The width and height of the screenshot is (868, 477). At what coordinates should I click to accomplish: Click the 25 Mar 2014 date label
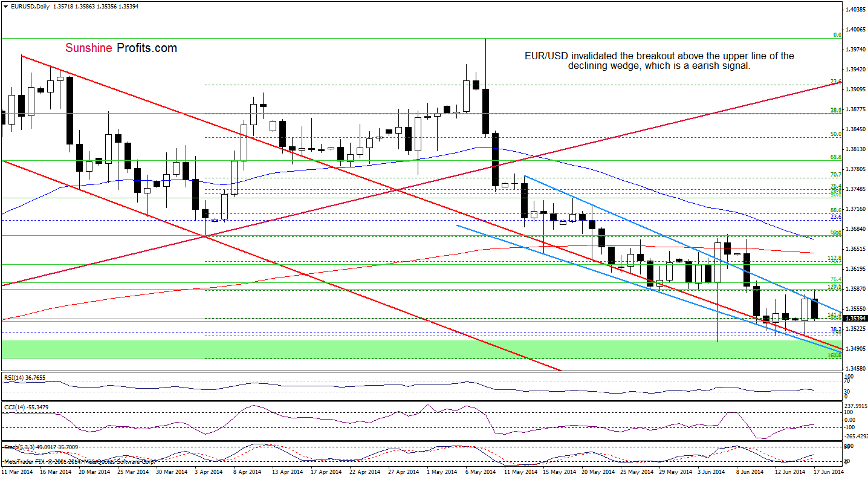coord(134,471)
